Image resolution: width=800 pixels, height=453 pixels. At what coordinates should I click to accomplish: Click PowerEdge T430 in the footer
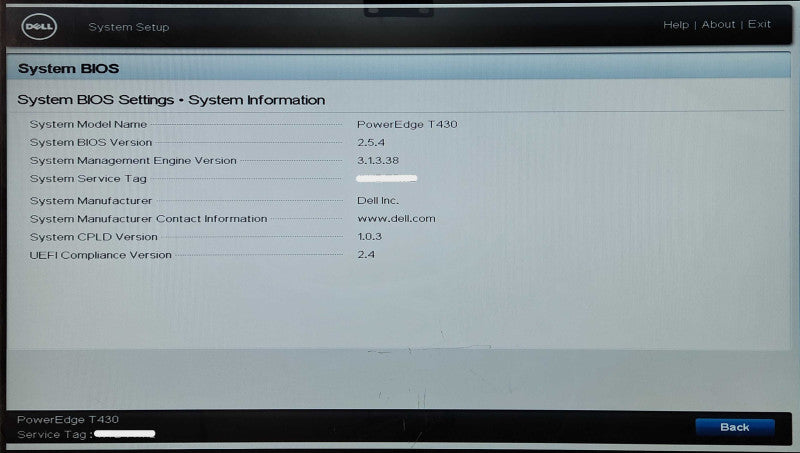click(68, 419)
